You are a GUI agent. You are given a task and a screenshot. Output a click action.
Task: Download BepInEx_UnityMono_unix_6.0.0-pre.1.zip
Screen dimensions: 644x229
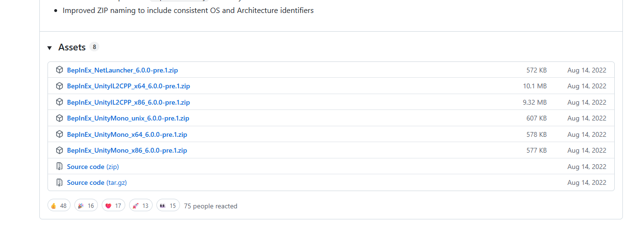pyautogui.click(x=128, y=118)
